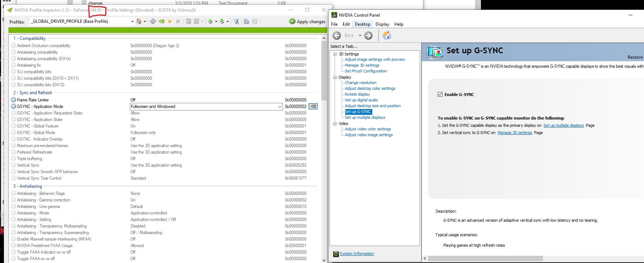Open the Desktop menu in NVIDIA Control Panel
Viewport: 644px width, 263px height.
click(363, 24)
